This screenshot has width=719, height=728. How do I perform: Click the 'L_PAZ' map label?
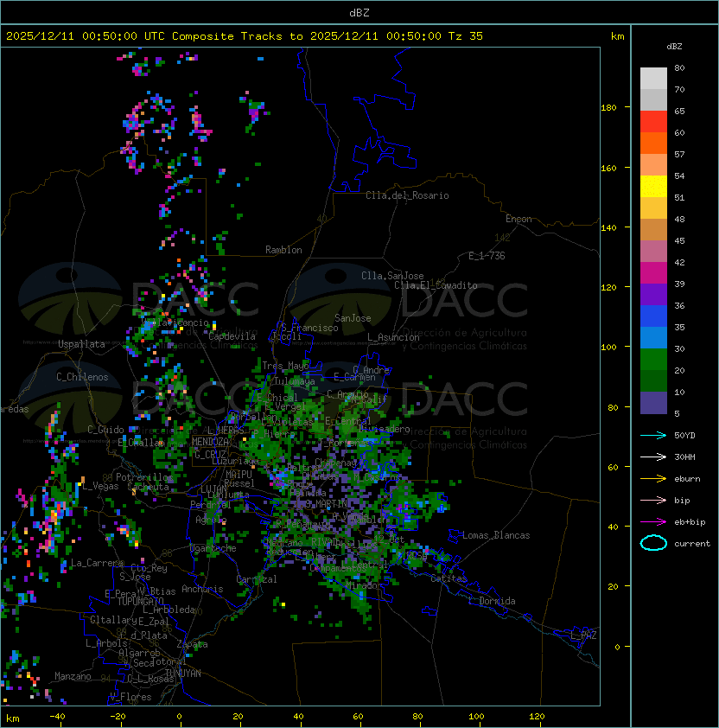point(583,635)
